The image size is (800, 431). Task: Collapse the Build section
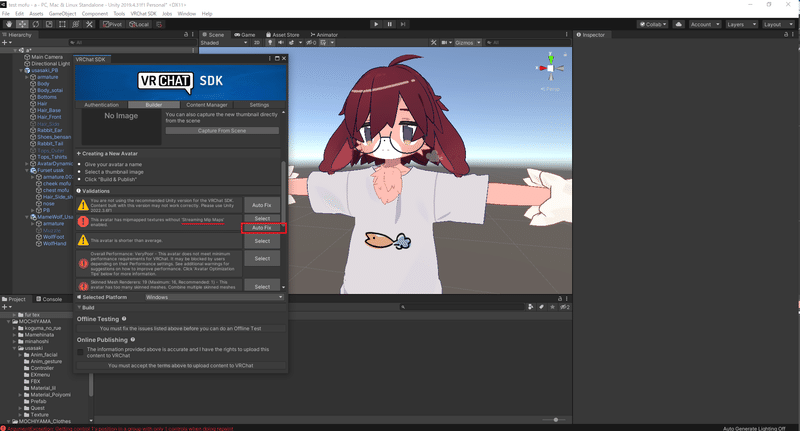tap(79, 308)
